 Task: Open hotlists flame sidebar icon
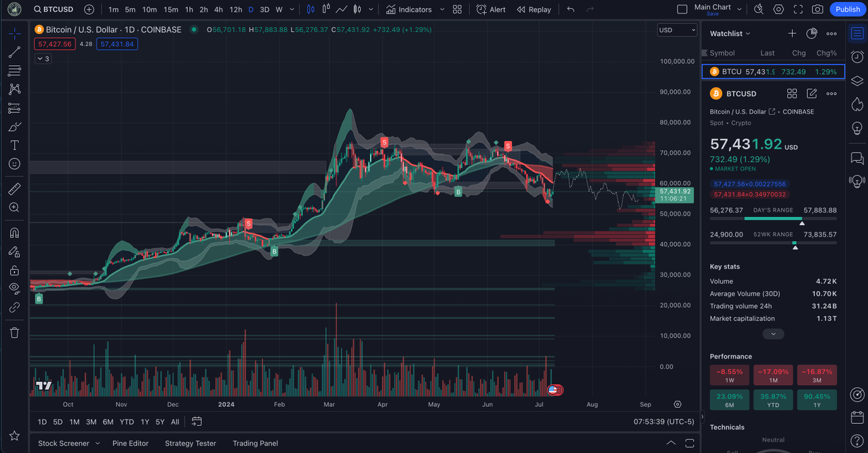coord(857,104)
